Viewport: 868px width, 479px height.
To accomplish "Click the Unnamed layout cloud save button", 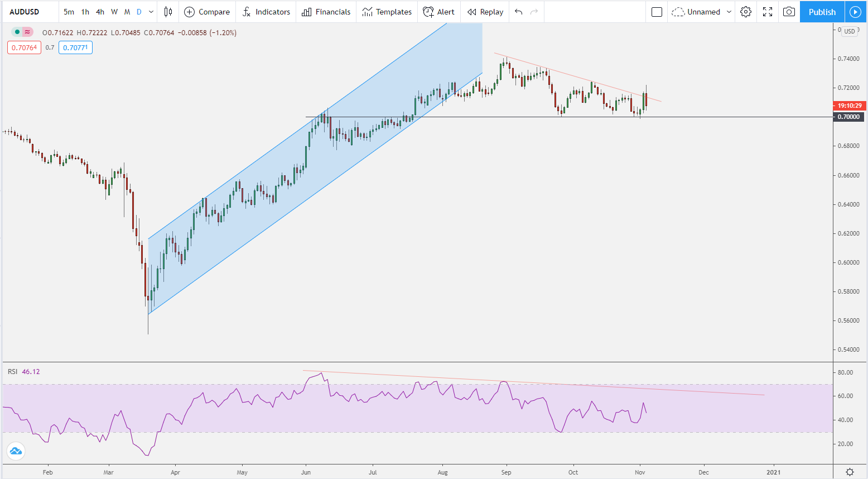I will click(x=696, y=12).
